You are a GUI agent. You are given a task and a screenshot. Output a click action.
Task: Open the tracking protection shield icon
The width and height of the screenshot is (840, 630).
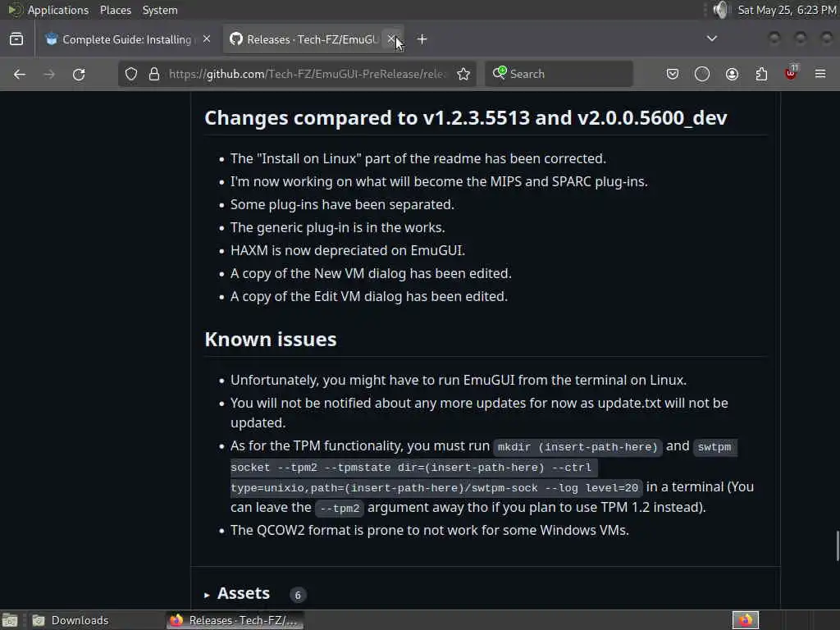coord(131,74)
